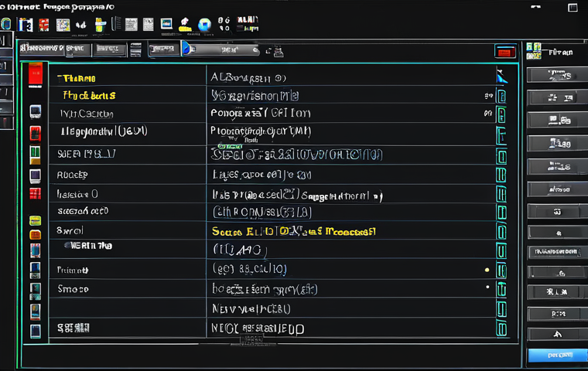Click the pill-shaped field with the blue left end
This screenshot has height=371, width=588.
(x=220, y=49)
